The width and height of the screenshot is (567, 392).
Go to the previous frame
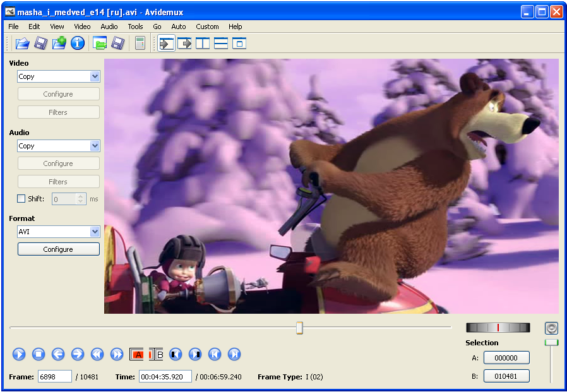pyautogui.click(x=58, y=354)
